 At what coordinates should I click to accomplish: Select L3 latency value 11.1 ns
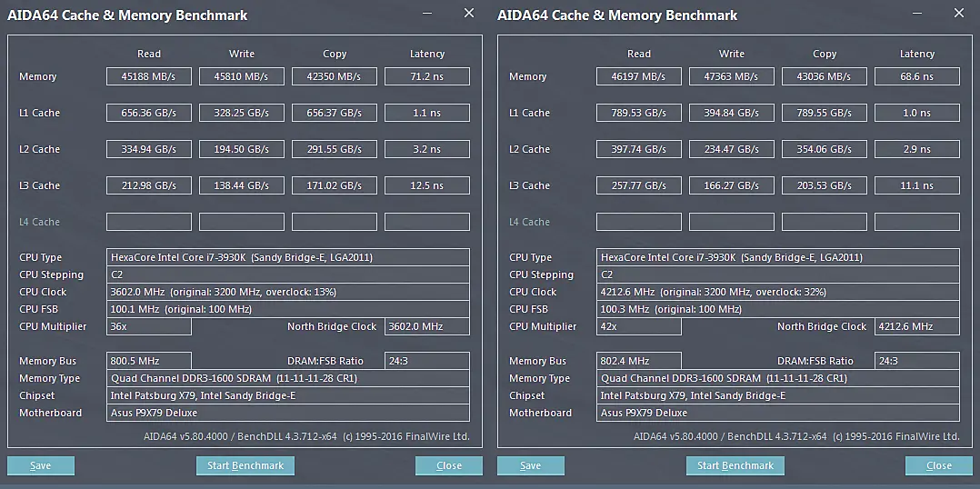[917, 185]
